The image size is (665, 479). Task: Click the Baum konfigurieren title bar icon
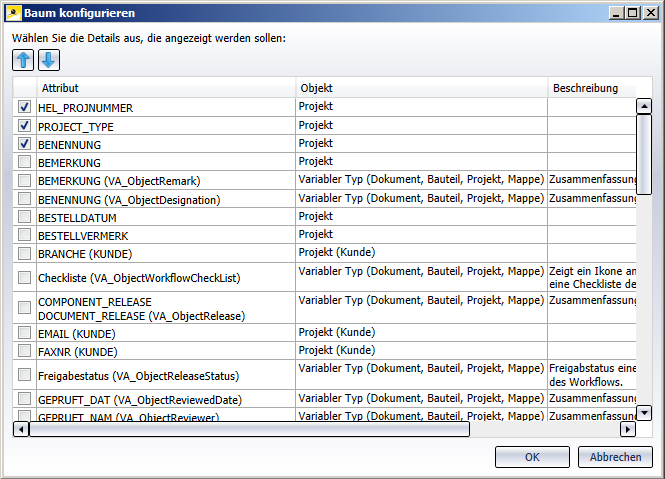[x=13, y=13]
